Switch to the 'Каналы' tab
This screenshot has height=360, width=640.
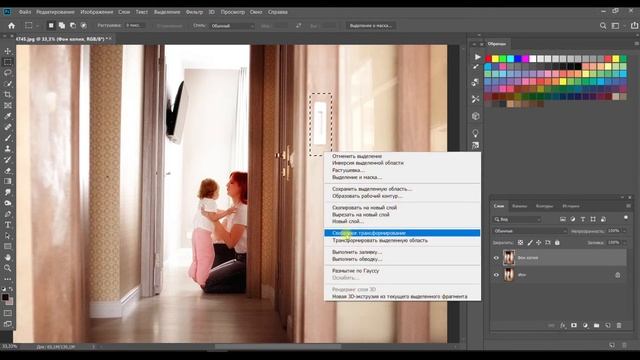click(519, 206)
